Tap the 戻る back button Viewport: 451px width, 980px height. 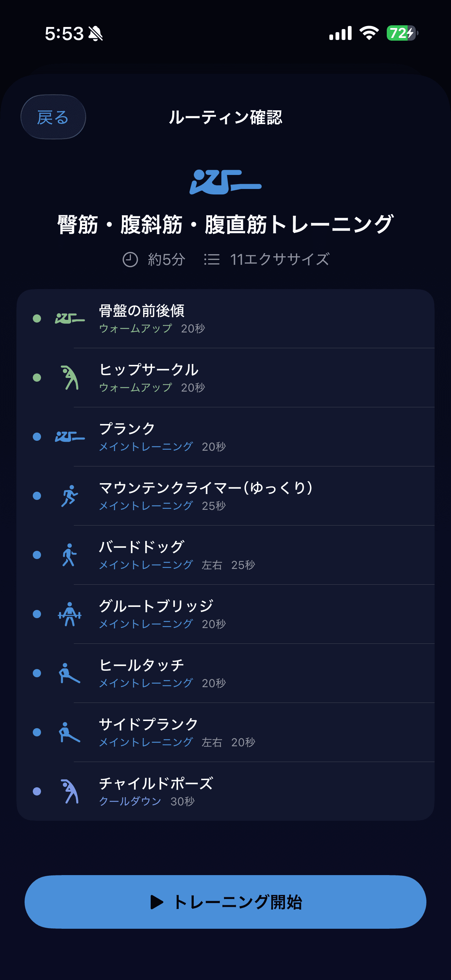pyautogui.click(x=53, y=117)
